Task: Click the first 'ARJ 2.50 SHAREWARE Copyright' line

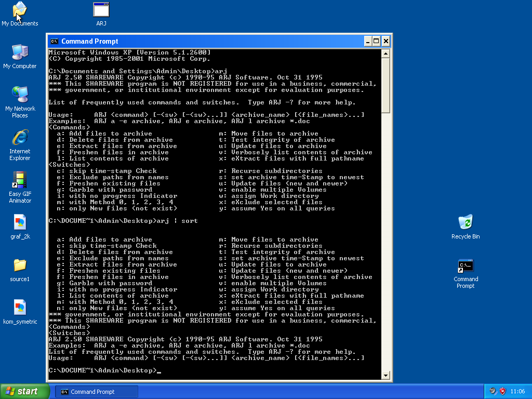Action: 185,77
